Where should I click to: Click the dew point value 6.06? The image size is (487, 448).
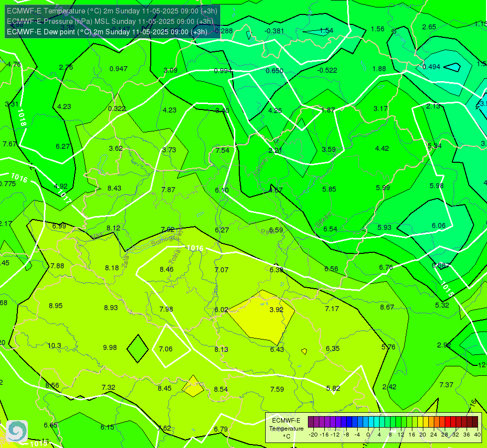pos(439,225)
